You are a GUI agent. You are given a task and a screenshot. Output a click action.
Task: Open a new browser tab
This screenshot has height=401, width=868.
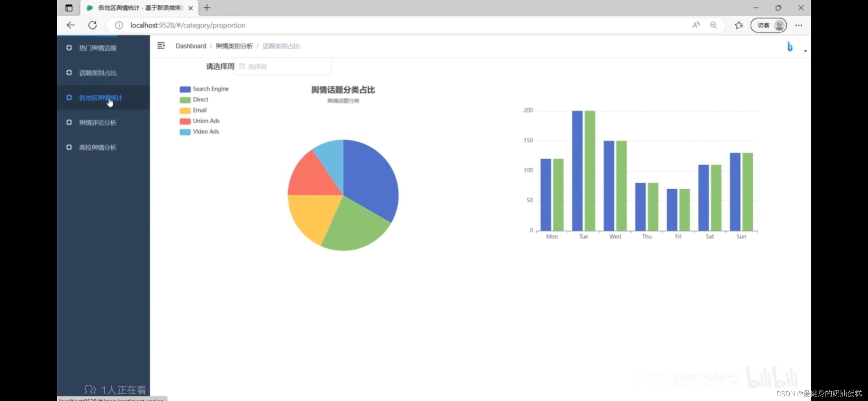coord(207,8)
